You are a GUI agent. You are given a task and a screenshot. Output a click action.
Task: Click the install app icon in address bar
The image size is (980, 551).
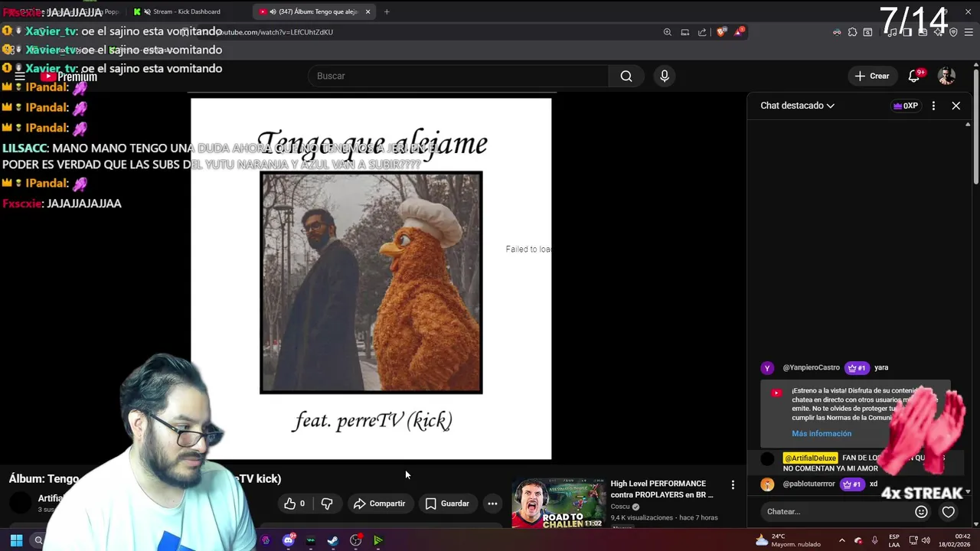click(x=684, y=32)
